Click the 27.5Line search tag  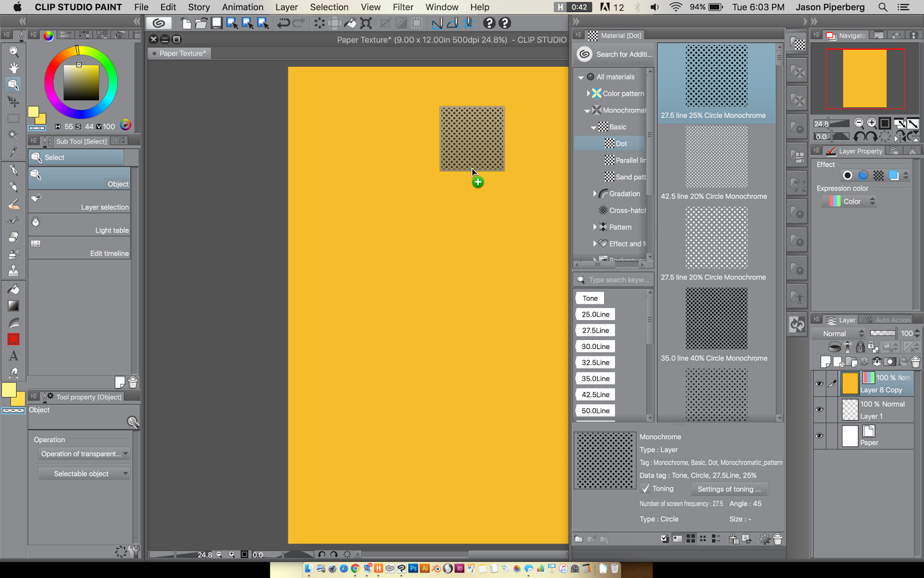click(595, 330)
